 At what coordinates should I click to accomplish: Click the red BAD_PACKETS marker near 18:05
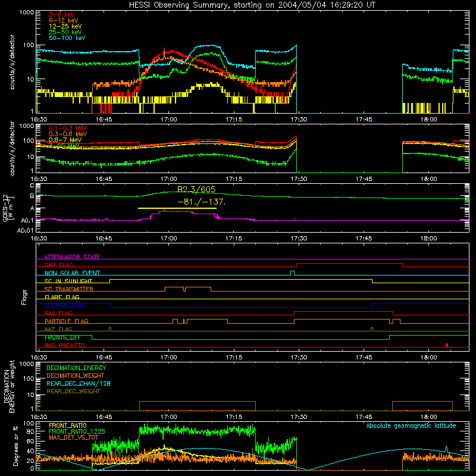[447, 345]
